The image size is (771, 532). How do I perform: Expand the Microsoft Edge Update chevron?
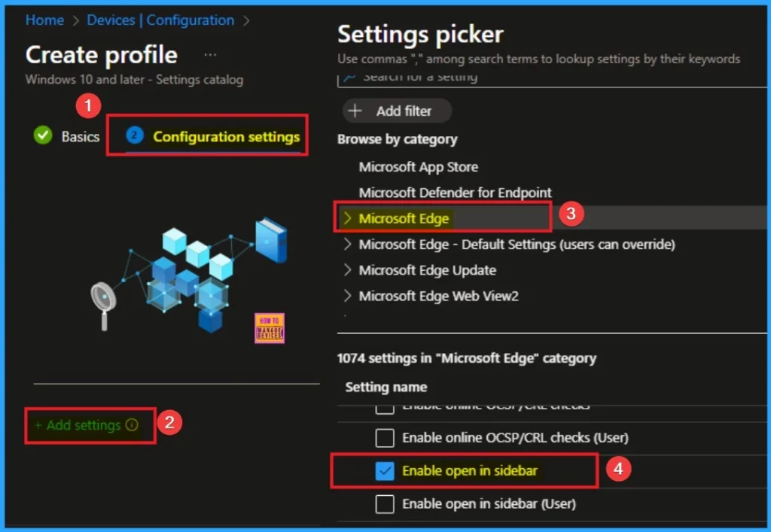tap(347, 269)
